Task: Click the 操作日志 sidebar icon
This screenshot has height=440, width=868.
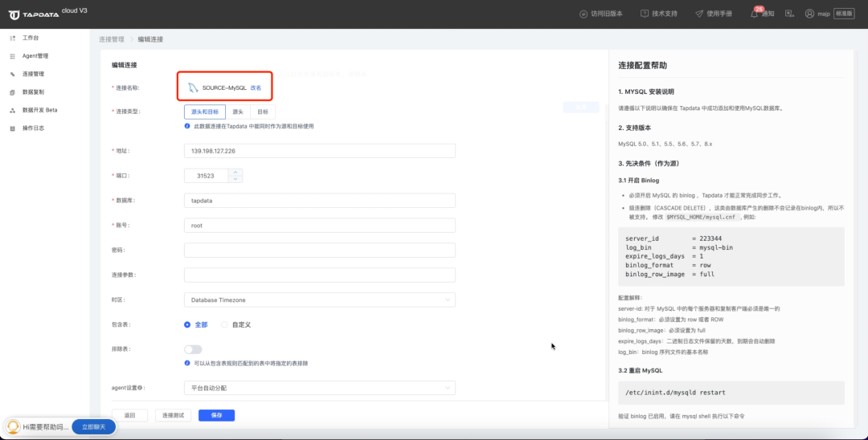Action: click(x=12, y=128)
